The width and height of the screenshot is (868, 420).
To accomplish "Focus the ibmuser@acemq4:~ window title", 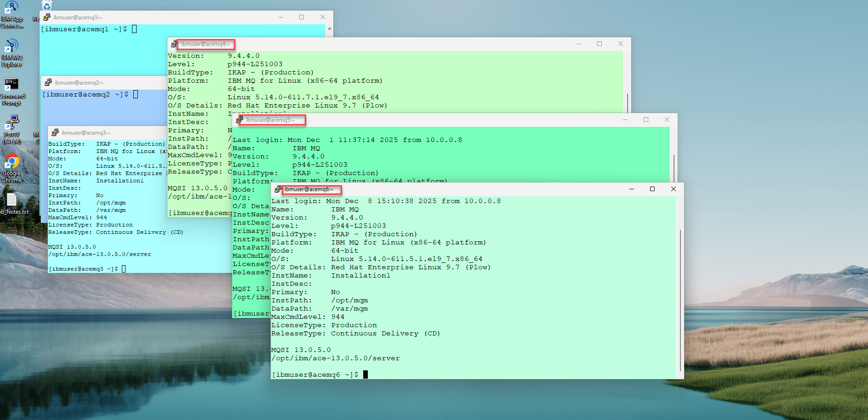I will pos(205,44).
